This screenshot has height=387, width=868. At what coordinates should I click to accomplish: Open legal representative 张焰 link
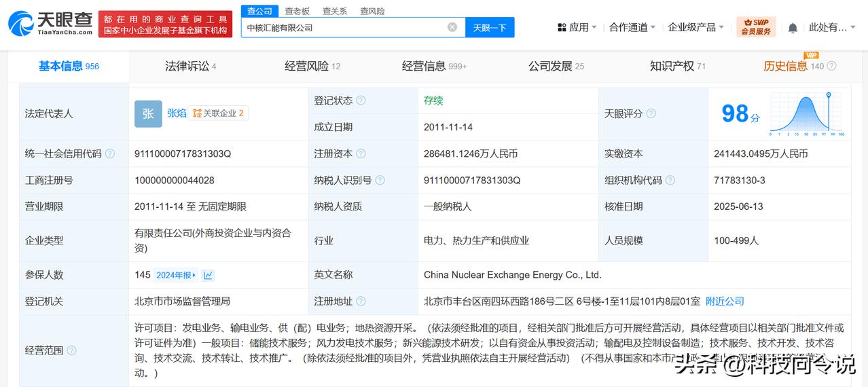(x=177, y=113)
